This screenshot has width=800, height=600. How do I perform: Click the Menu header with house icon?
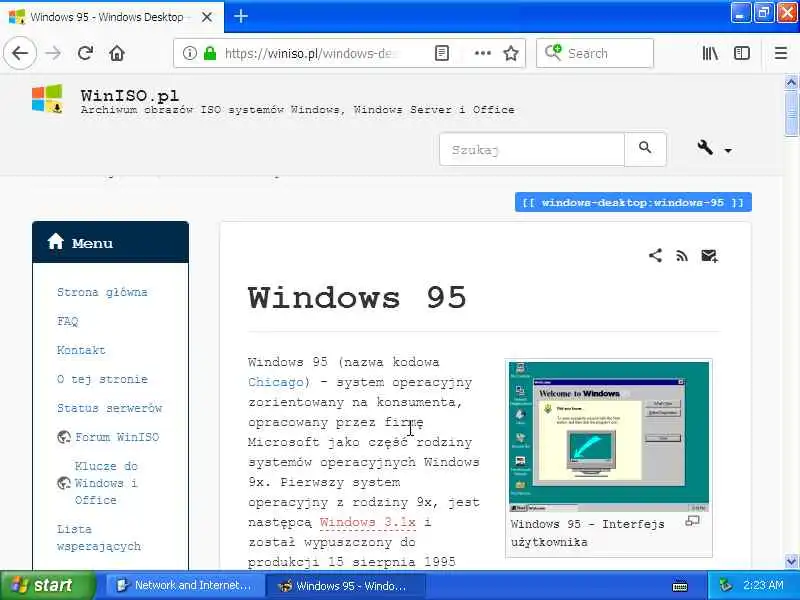tap(110, 242)
